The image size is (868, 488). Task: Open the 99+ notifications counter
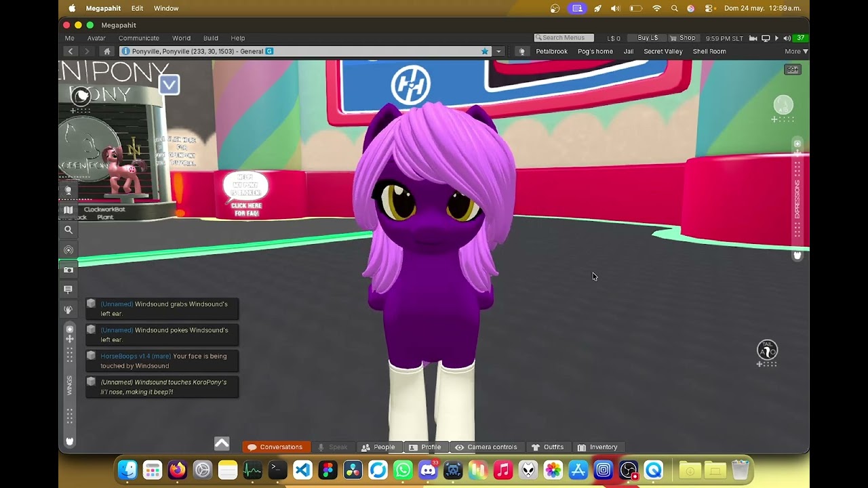(792, 69)
